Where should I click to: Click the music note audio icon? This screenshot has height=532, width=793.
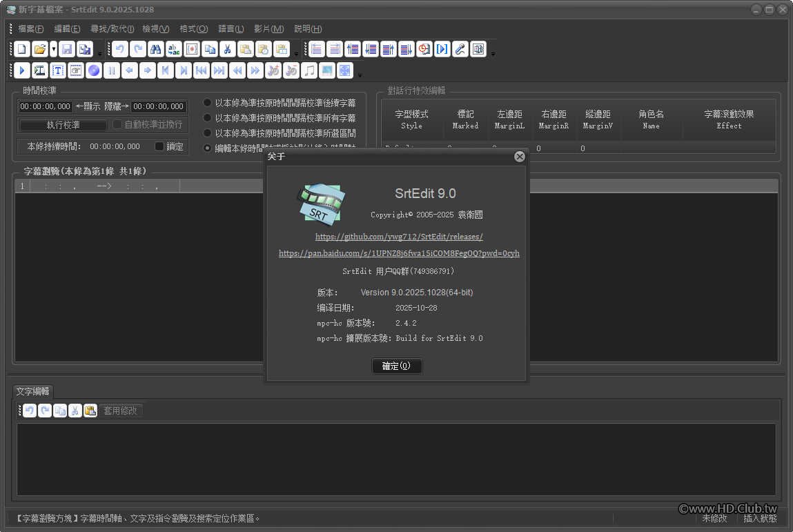pyautogui.click(x=309, y=70)
